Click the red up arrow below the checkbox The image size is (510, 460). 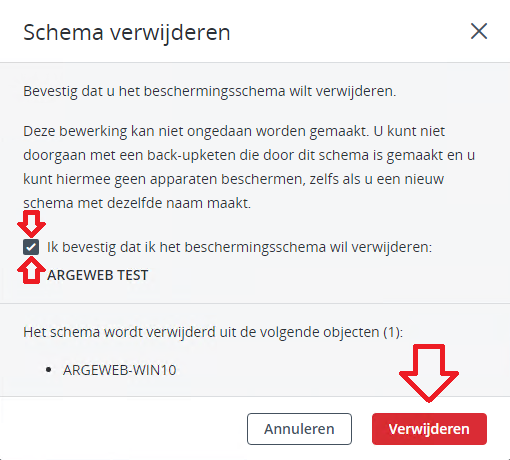(31, 270)
